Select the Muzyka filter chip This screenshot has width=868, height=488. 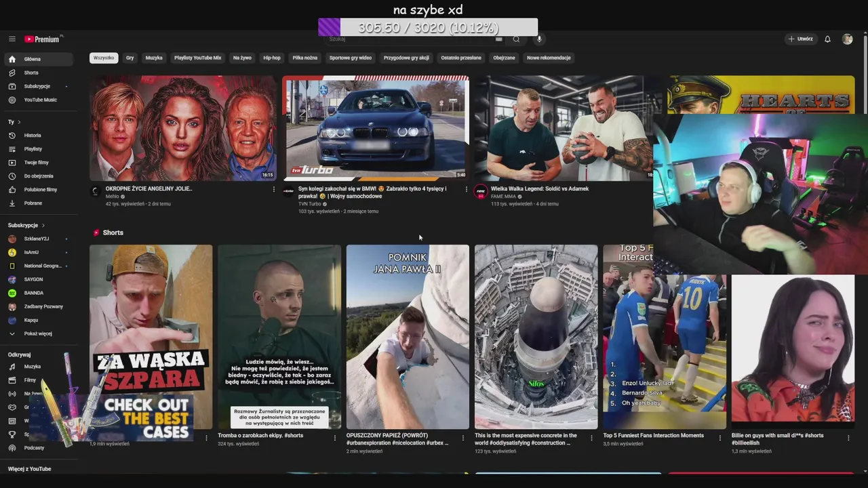coord(154,58)
